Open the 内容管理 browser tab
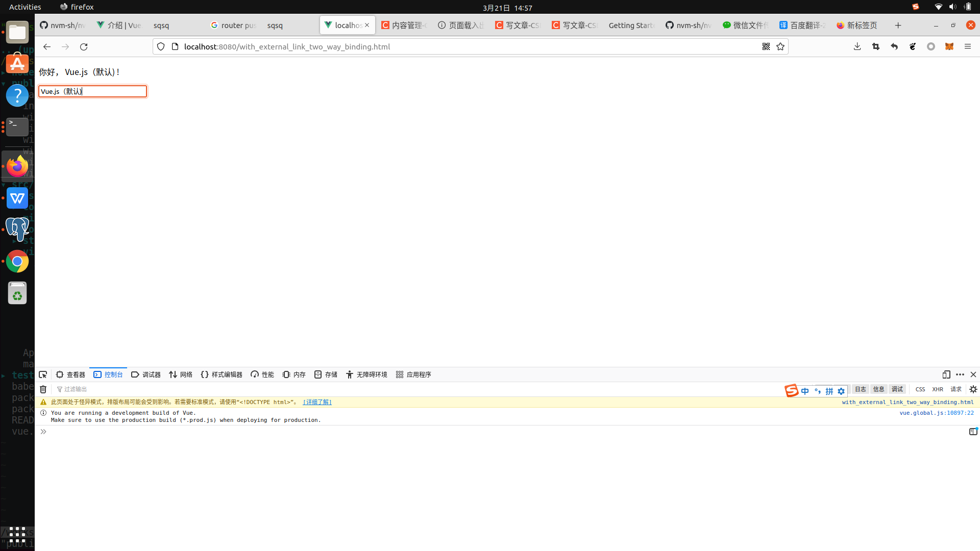The height and width of the screenshot is (551, 980). (x=404, y=25)
